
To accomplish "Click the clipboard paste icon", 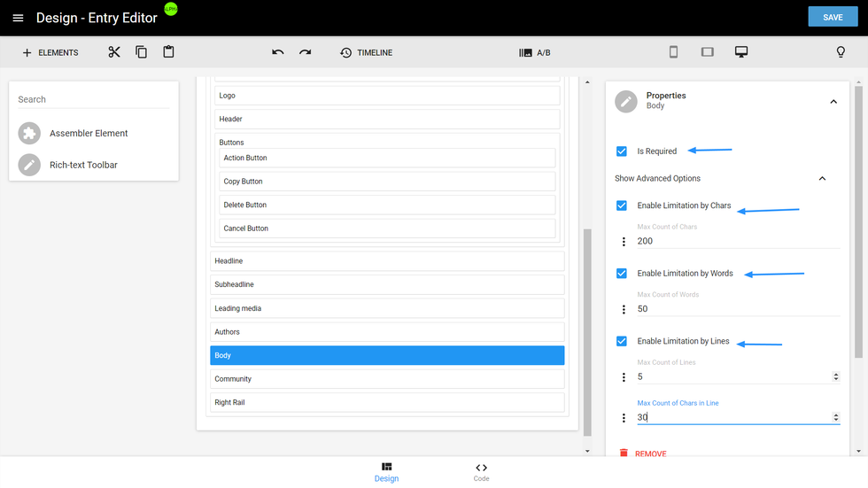I will coord(168,52).
